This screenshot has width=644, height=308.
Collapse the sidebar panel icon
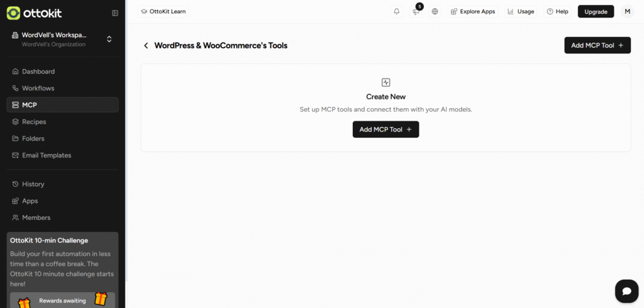coord(115,13)
